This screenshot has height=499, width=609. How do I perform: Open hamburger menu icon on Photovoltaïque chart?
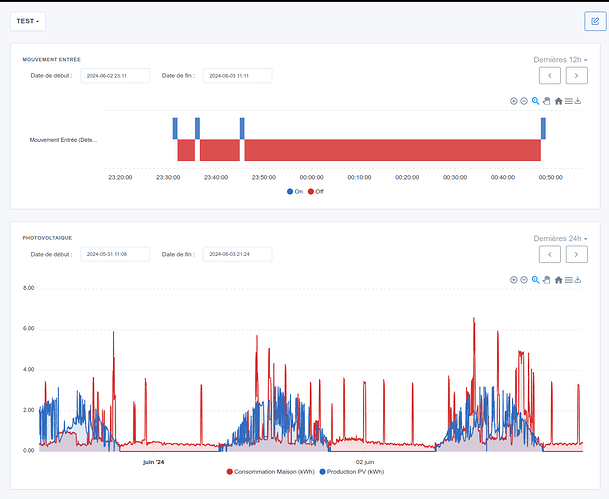coord(568,280)
